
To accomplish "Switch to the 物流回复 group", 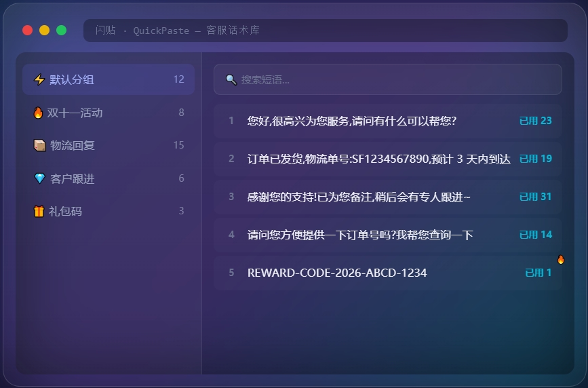I will (109, 145).
